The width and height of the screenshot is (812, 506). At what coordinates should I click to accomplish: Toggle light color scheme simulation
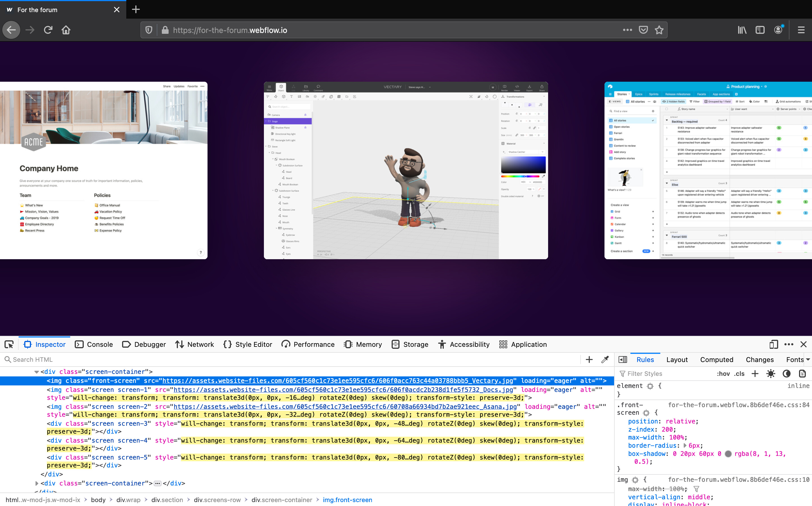tap(771, 374)
